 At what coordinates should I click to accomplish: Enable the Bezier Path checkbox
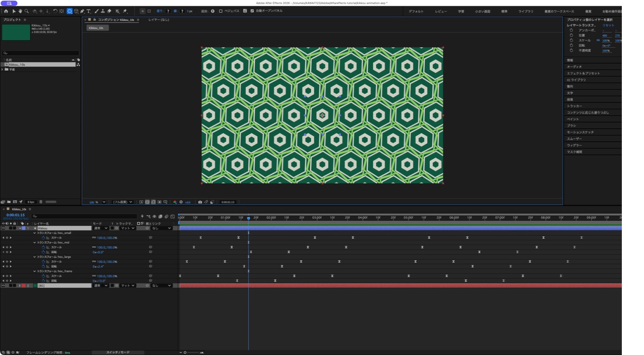pyautogui.click(x=221, y=11)
